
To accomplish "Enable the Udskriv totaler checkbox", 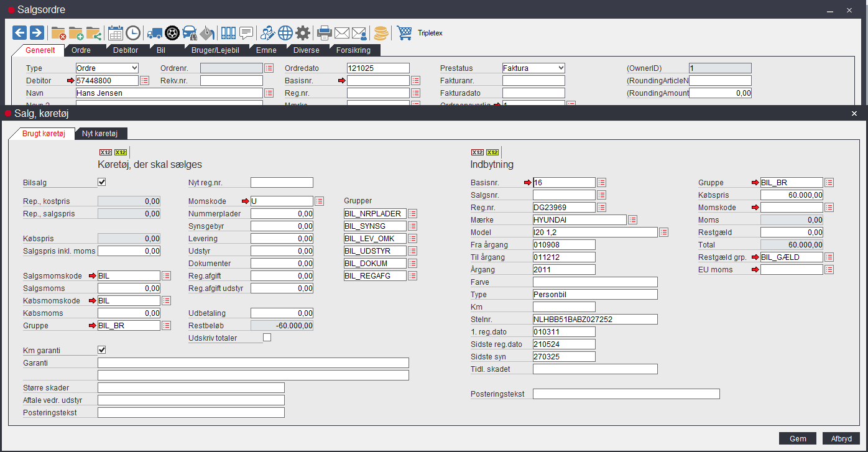I will click(267, 338).
